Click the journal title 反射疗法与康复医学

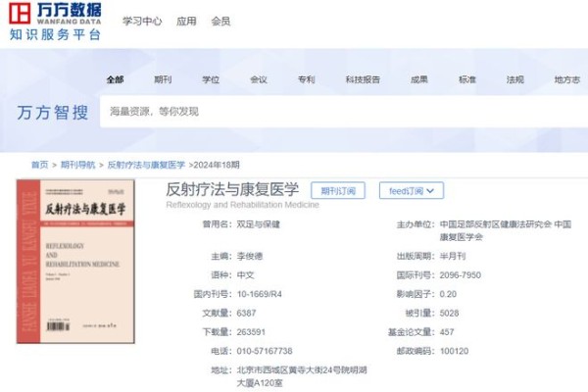point(232,189)
